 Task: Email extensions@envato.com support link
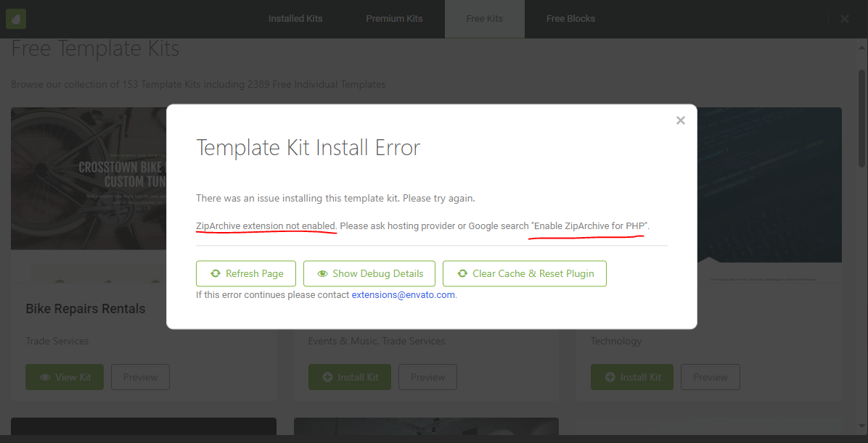coord(403,294)
